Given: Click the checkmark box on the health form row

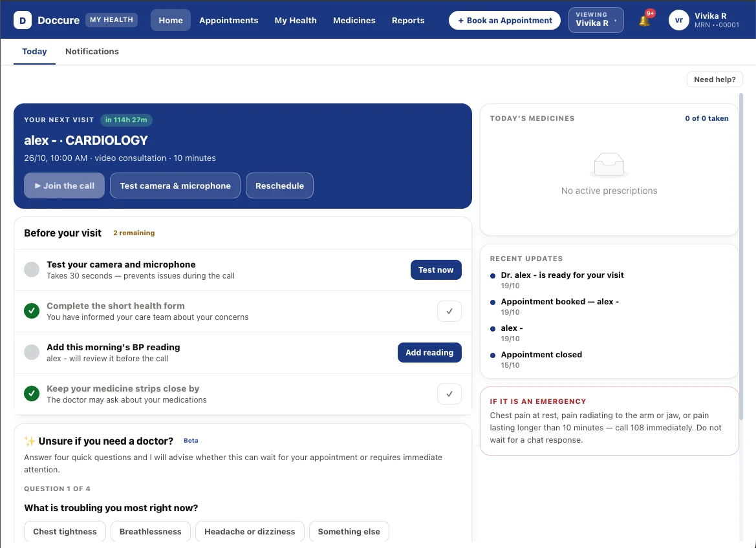Looking at the screenshot, I should [x=449, y=311].
